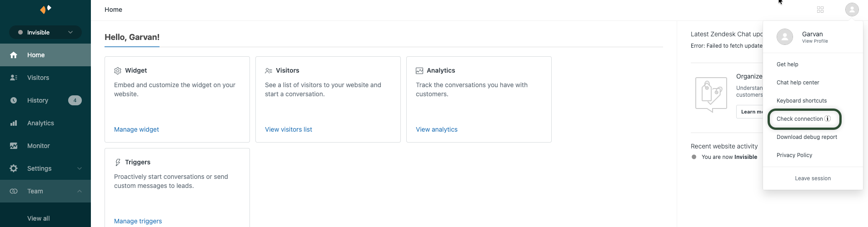Image resolution: width=868 pixels, height=227 pixels.
Task: Click the Zendesk Chat logo icon
Action: (x=45, y=9)
